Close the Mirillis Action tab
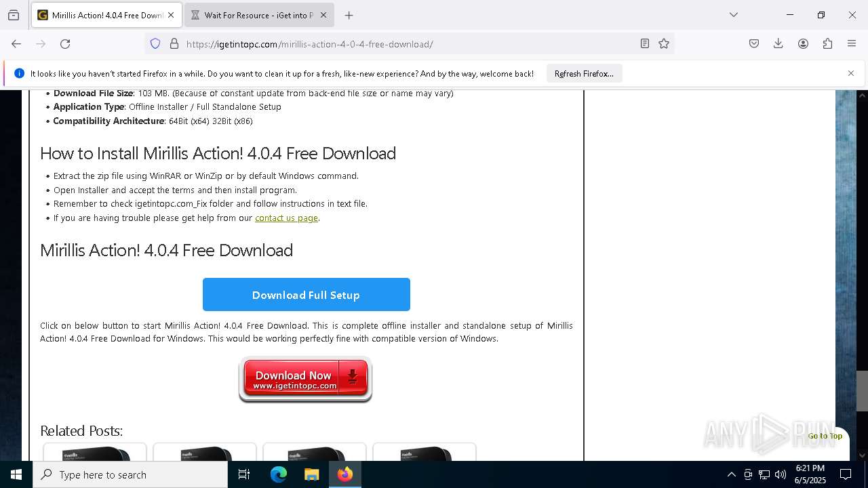 (x=171, y=15)
